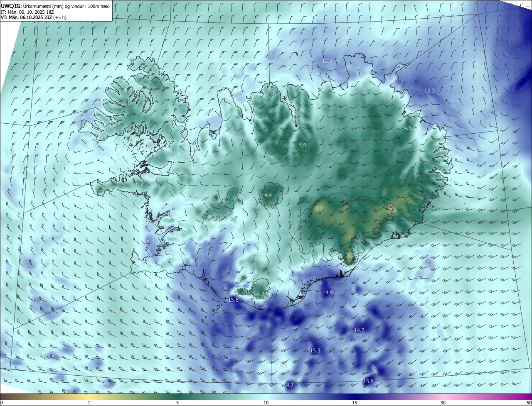Click the 3.1 value on the glacier

coord(319,208)
